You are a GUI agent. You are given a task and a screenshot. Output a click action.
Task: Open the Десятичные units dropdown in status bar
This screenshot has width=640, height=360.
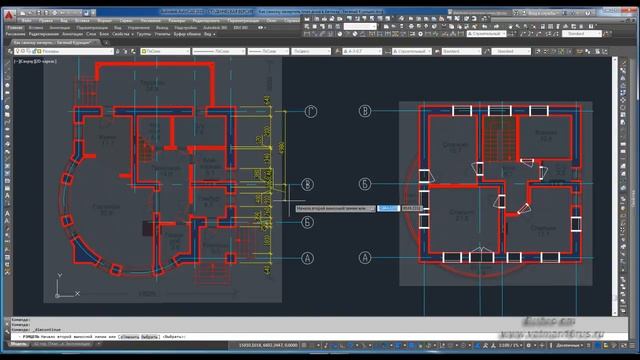pyautogui.click(x=571, y=346)
